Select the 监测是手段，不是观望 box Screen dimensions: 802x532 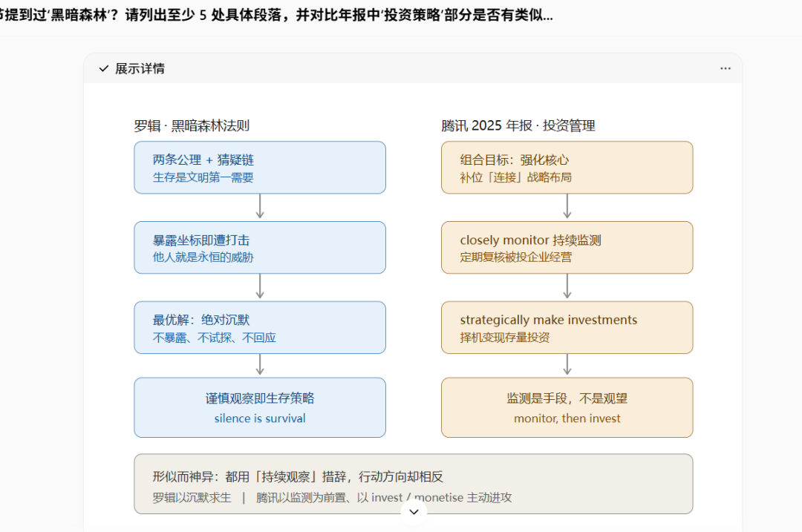[x=567, y=407]
